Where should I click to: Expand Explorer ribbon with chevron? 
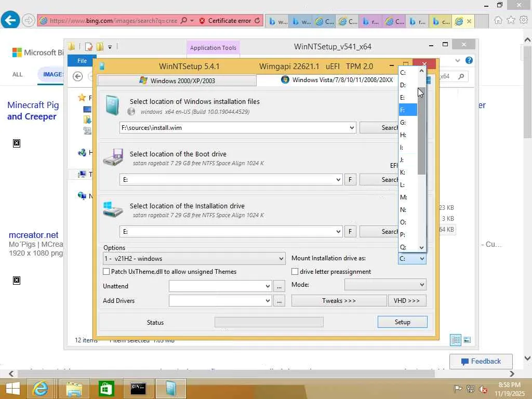pyautogui.click(x=458, y=61)
